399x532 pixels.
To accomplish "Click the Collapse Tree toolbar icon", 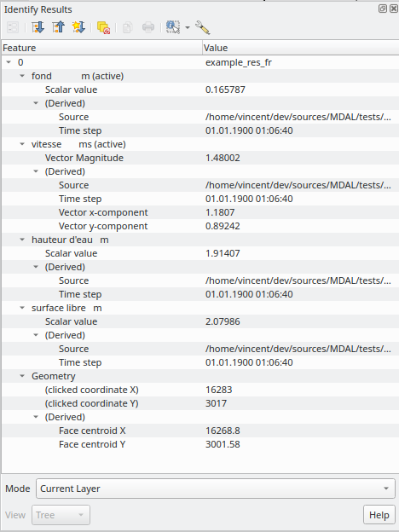I will [58, 27].
